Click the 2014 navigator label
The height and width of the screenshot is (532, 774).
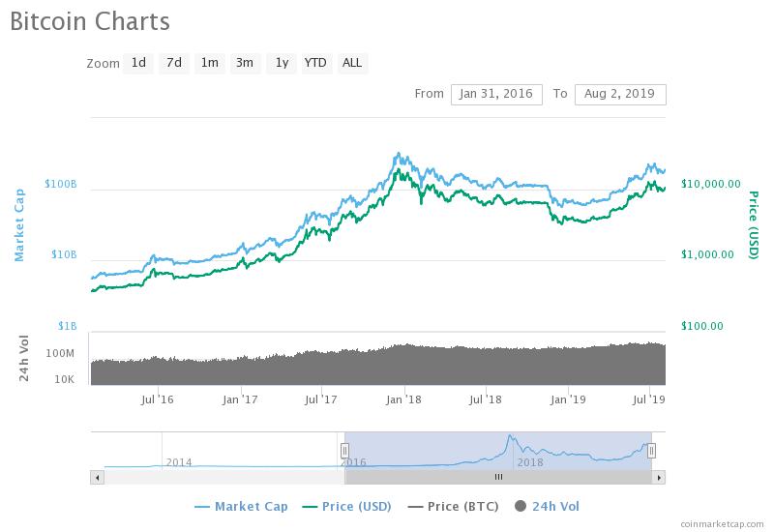click(179, 462)
